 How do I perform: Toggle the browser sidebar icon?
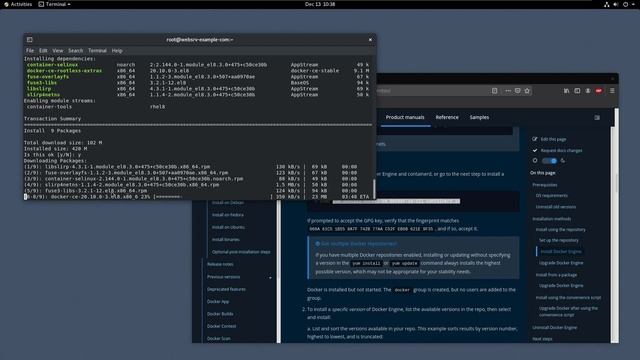click(x=577, y=91)
